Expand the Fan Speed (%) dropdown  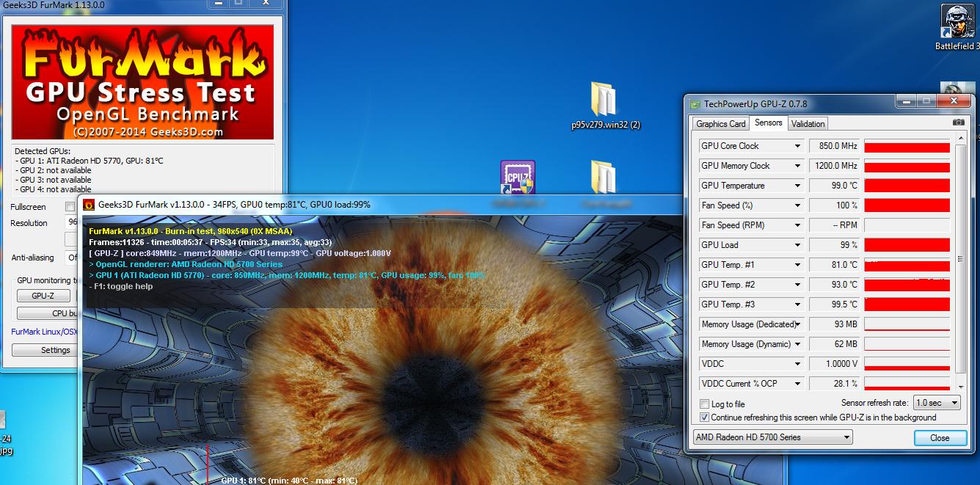(797, 205)
